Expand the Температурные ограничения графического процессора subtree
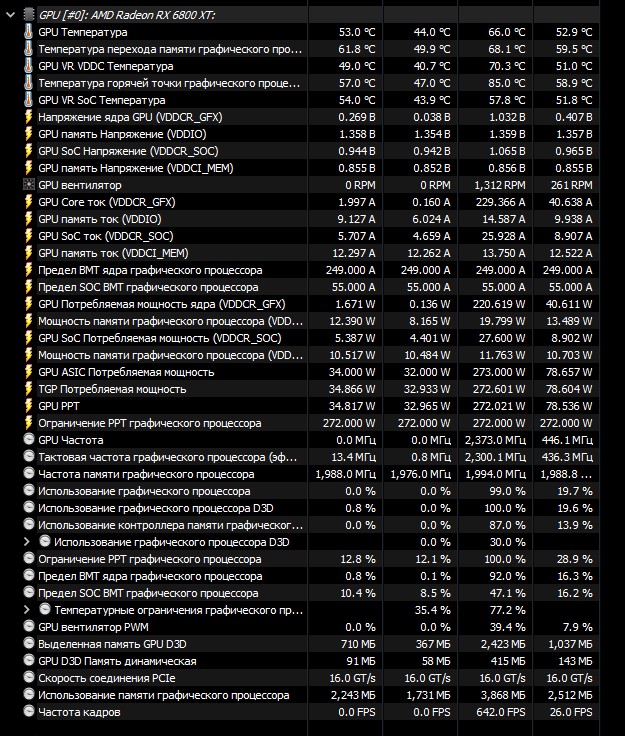This screenshot has height=736, width=625. (27, 610)
